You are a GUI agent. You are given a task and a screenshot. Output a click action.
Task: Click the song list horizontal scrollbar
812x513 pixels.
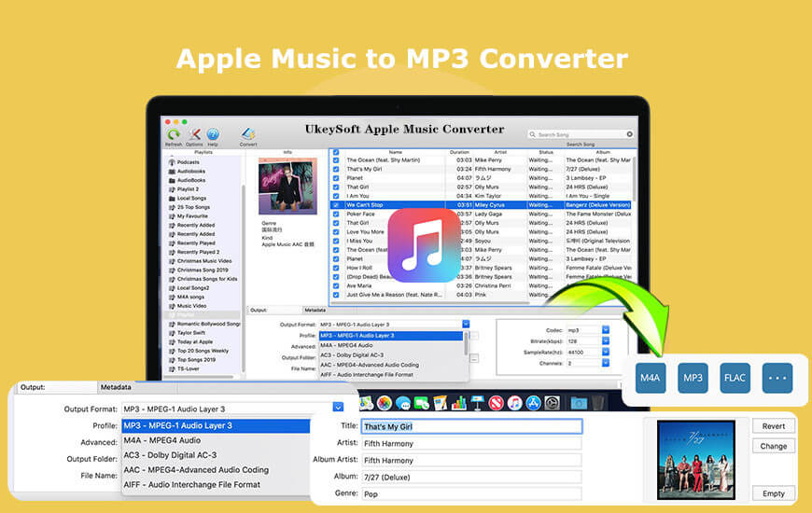[430, 302]
